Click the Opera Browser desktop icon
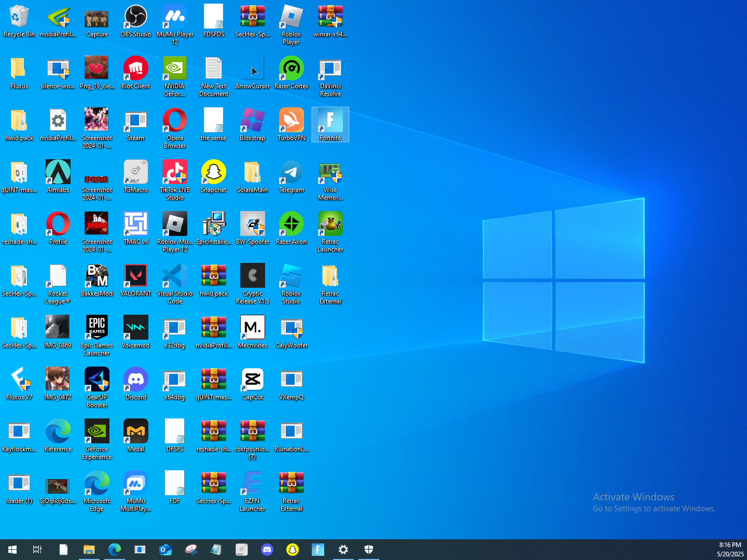 click(175, 121)
